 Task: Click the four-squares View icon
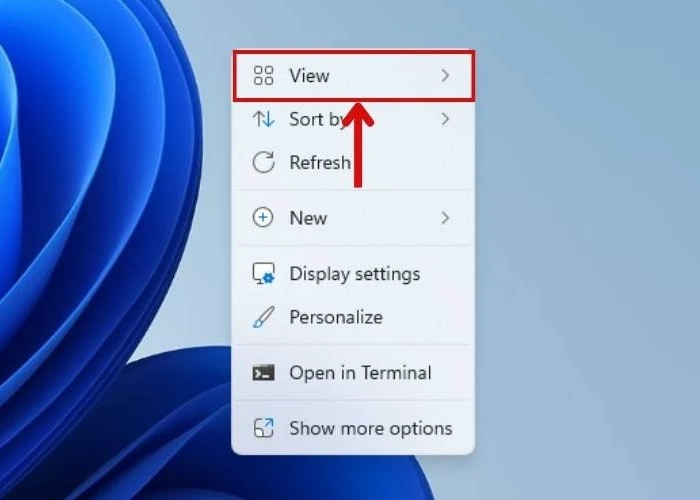point(263,75)
